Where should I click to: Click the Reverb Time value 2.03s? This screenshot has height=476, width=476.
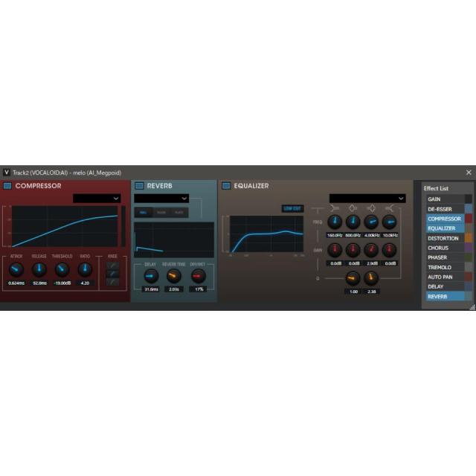[174, 289]
